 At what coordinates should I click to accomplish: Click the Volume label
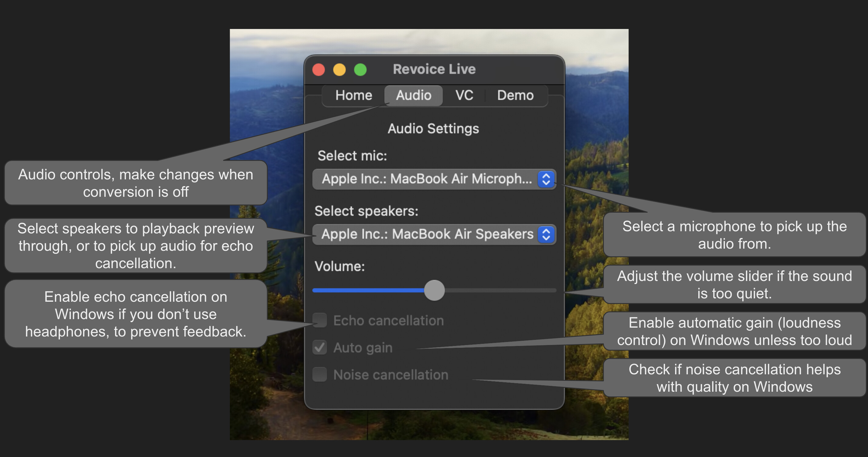tap(340, 266)
